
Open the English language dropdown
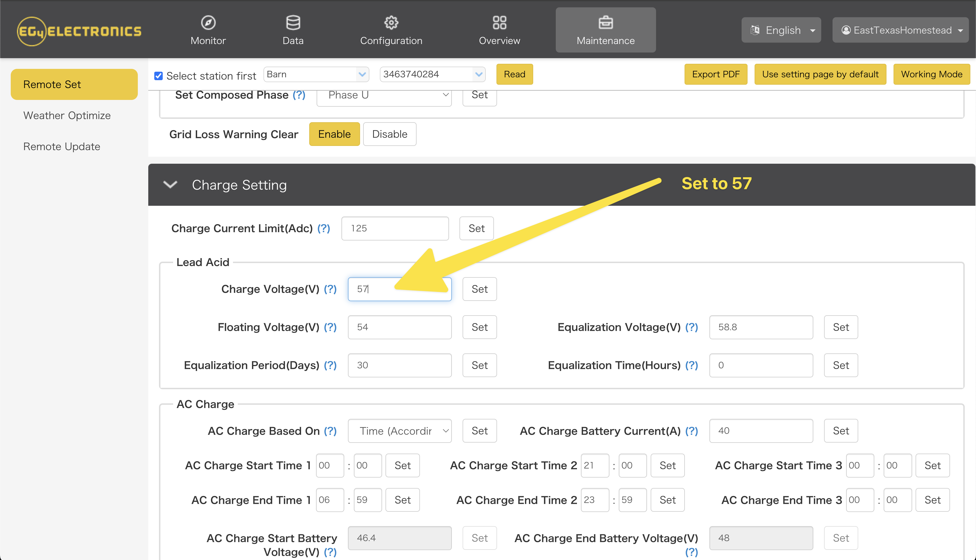[781, 30]
